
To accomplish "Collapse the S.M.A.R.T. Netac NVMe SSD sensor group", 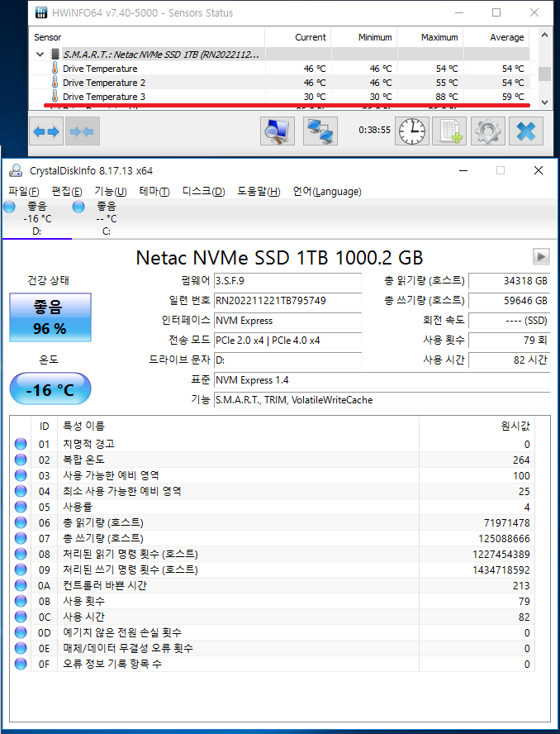I will coord(40,55).
